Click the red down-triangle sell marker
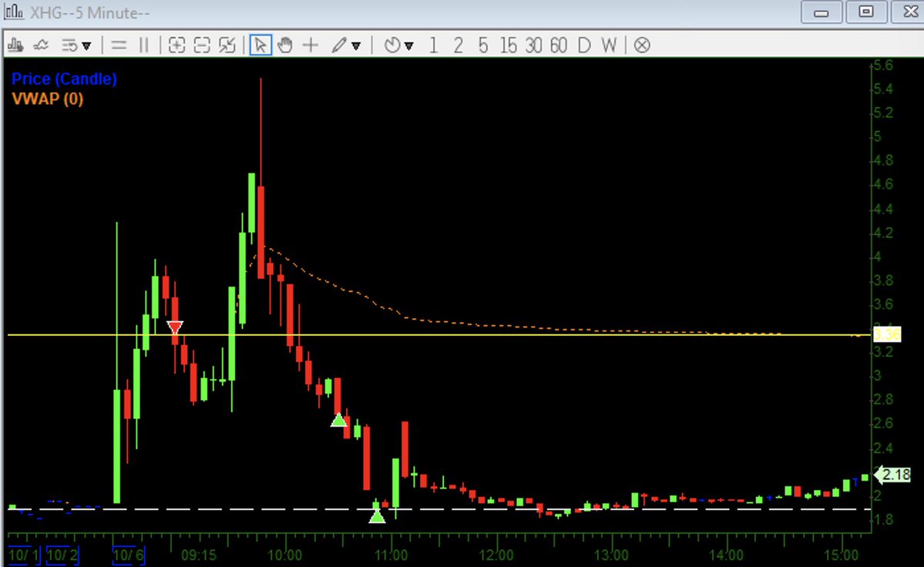Viewport: 924px width, 567px height. 174,327
